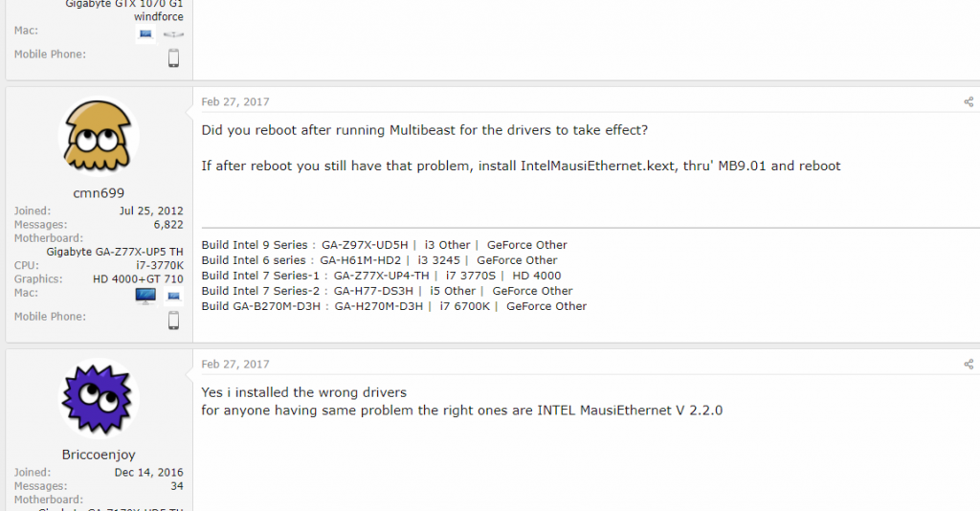This screenshot has width=980, height=511.
Task: Click the IntelMausiEthernet.kext post text
Action: 597,167
